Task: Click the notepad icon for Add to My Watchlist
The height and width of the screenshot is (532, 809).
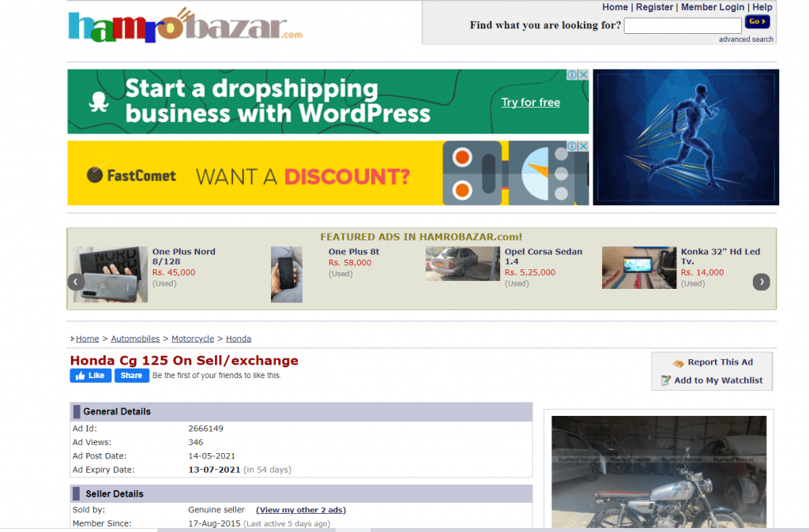Action: pyautogui.click(x=666, y=380)
